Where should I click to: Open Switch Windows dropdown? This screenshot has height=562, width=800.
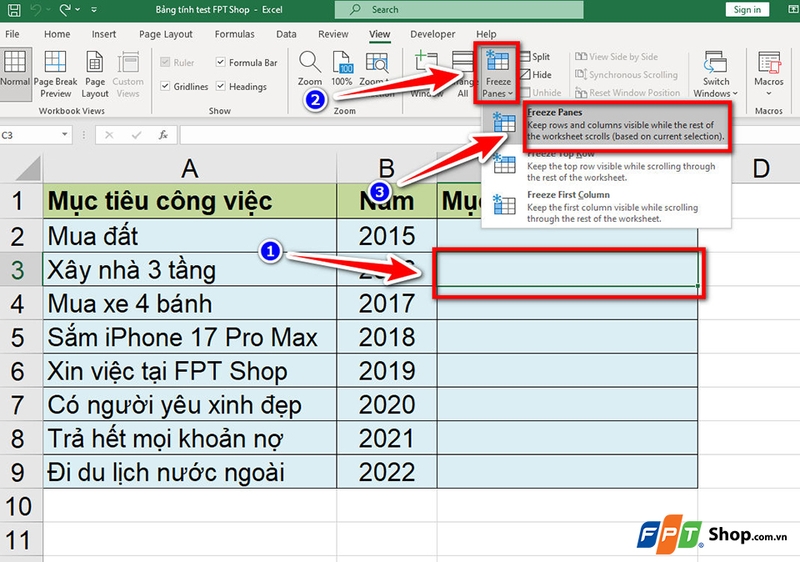tap(715, 74)
